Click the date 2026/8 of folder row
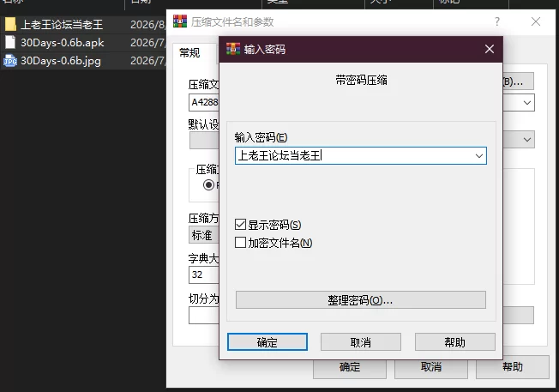 point(147,24)
